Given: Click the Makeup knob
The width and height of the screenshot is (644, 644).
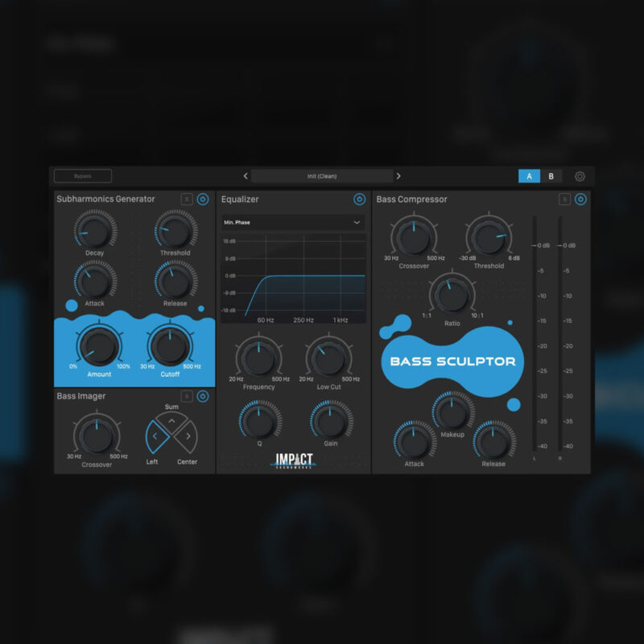Looking at the screenshot, I should [x=452, y=411].
